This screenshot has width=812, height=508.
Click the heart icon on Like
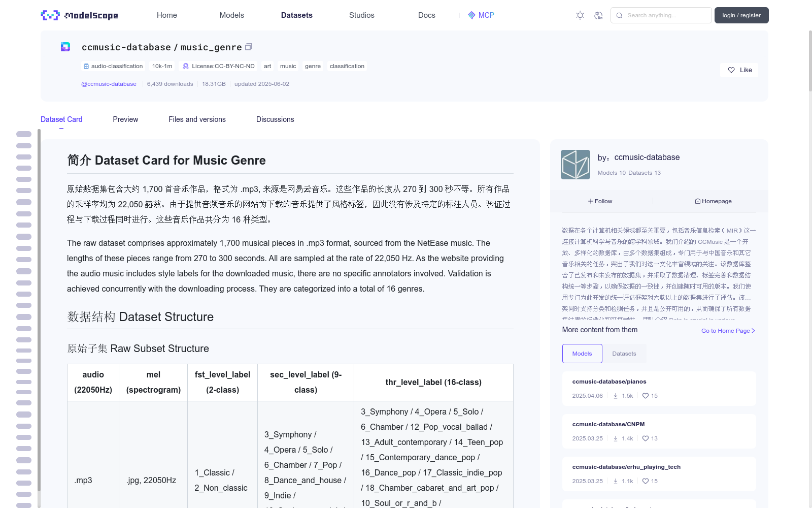731,70
